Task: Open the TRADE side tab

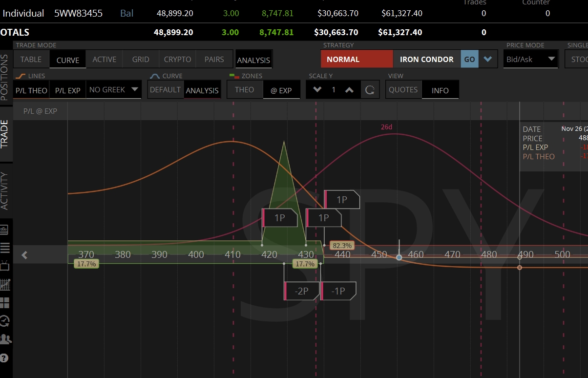Action: [x=5, y=134]
